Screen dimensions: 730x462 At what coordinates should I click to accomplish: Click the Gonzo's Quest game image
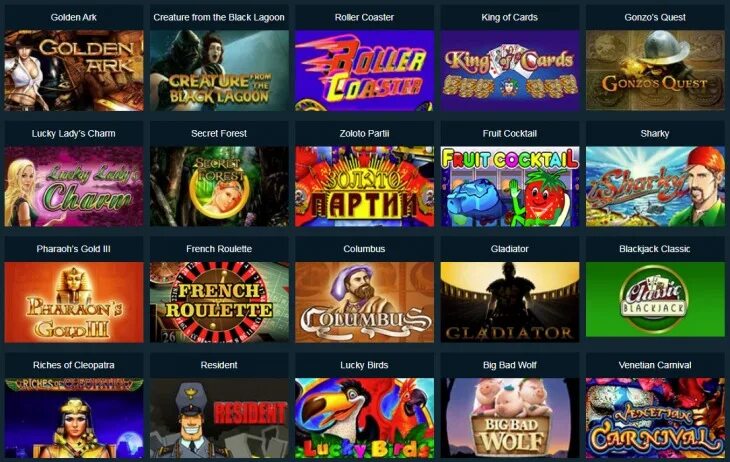[x=655, y=71]
